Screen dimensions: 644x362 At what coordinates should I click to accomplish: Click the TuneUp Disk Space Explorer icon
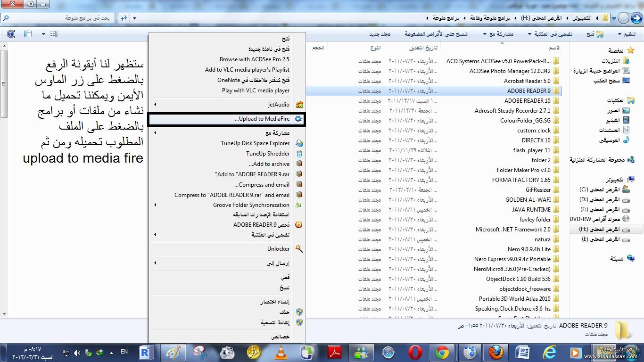click(x=299, y=143)
